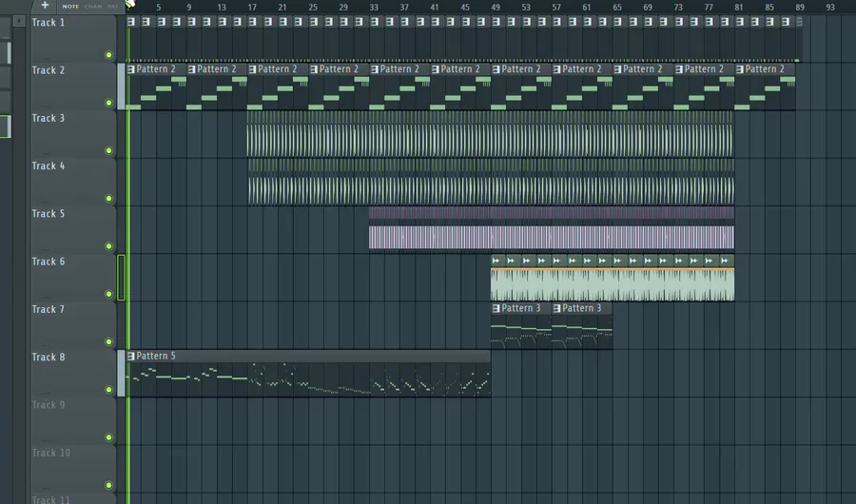Select the Track 3 header label
Image resolution: width=856 pixels, height=504 pixels.
49,118
